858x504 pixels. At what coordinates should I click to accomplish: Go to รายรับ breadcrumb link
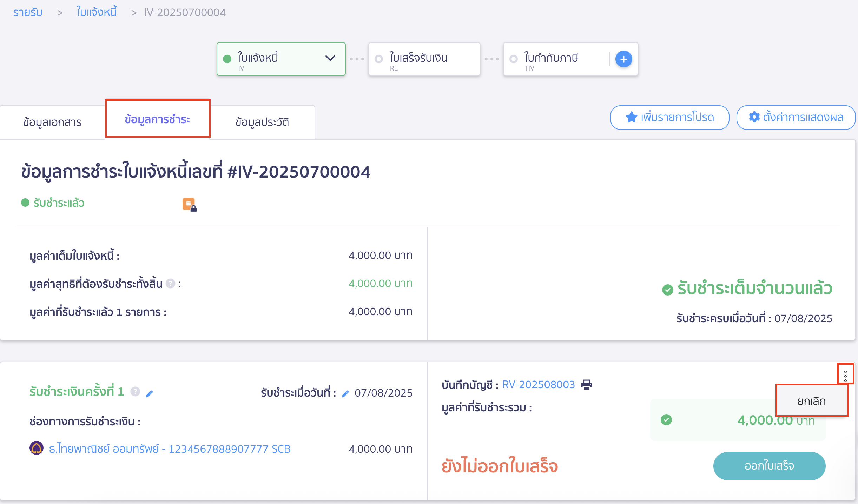tap(28, 13)
